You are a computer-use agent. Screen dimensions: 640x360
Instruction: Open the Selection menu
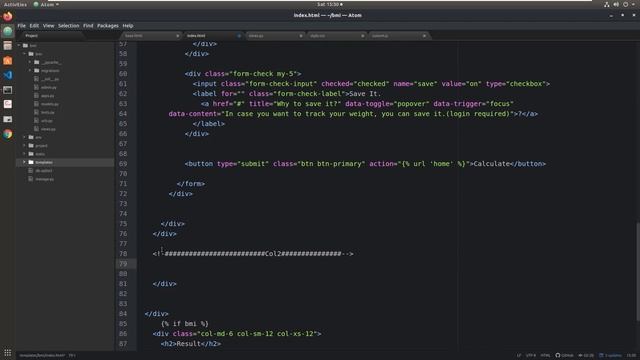69,26
